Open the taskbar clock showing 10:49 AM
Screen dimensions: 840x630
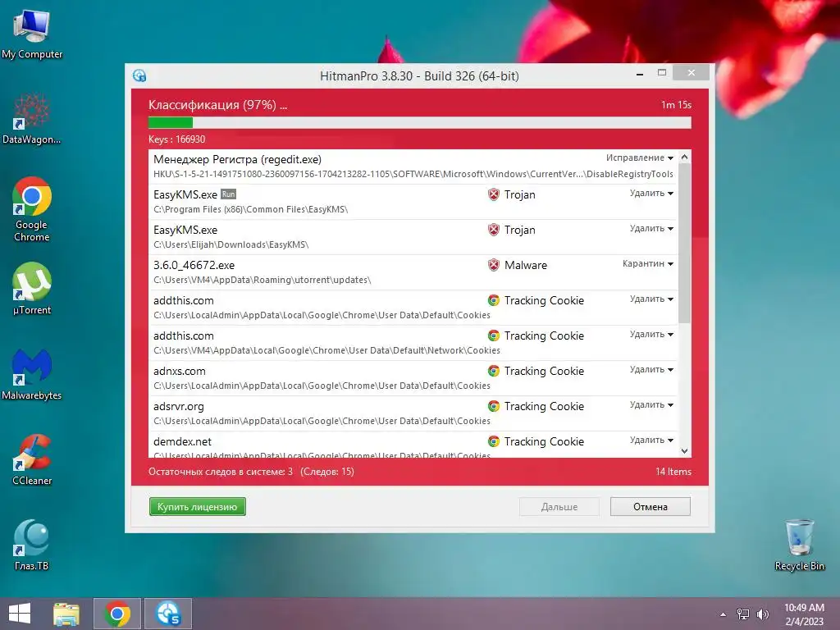804,614
